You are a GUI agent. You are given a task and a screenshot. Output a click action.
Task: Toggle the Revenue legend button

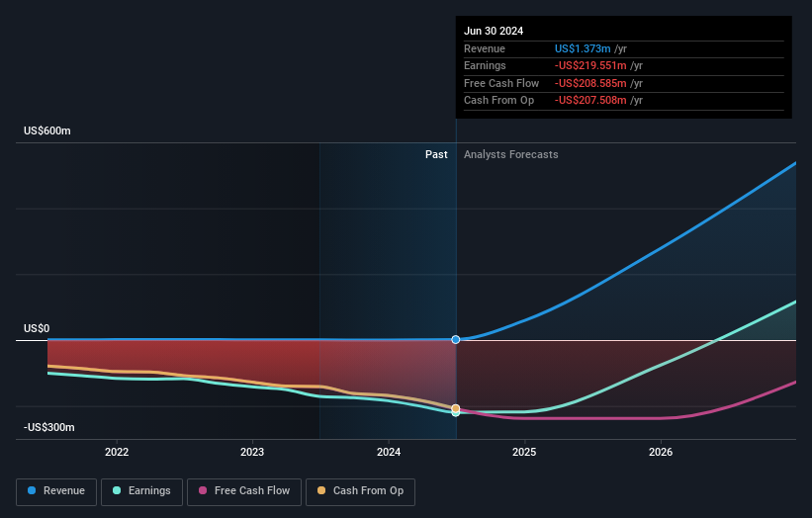coord(56,491)
